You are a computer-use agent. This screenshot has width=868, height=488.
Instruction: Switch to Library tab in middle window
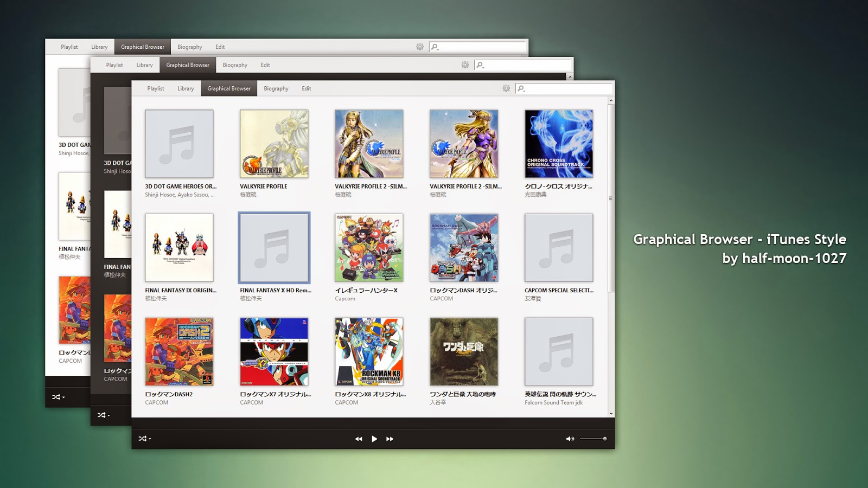[x=144, y=65]
